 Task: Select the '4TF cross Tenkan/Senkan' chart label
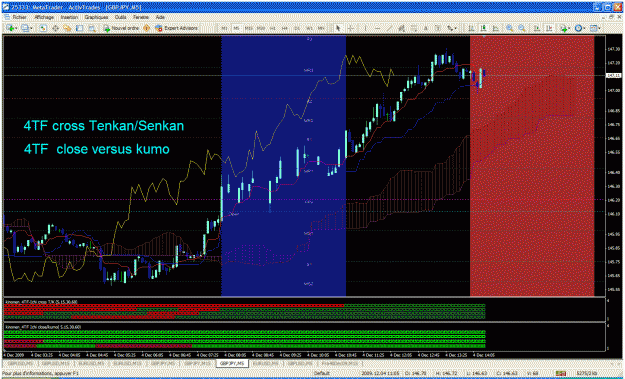[103, 126]
